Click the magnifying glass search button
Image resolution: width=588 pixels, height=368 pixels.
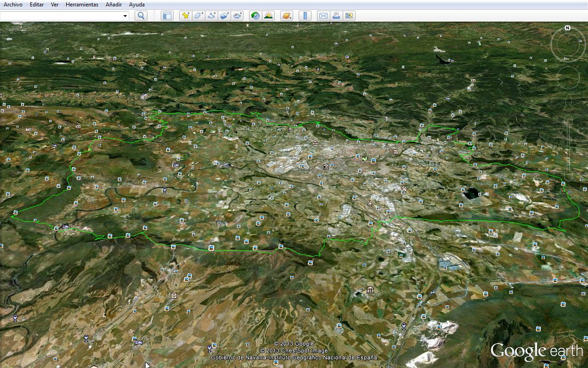click(141, 16)
